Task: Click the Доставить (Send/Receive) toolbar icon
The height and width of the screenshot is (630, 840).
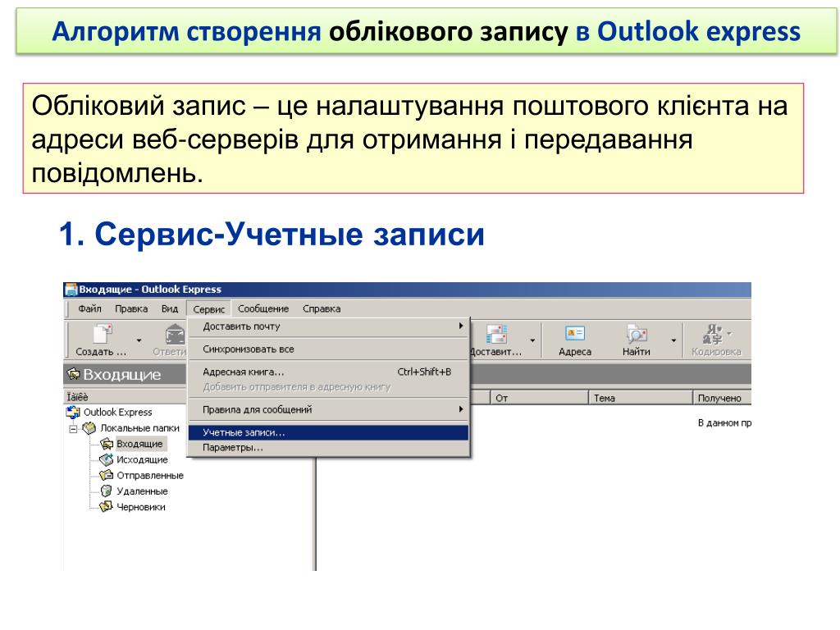Action: pyautogui.click(x=496, y=334)
